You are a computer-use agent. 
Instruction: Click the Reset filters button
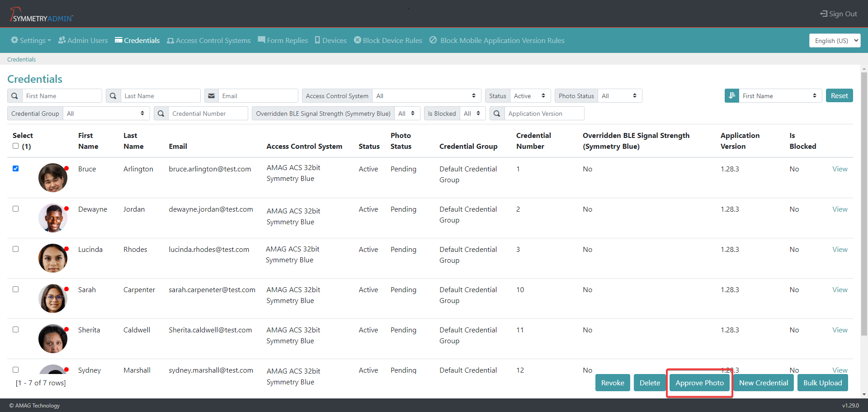pyautogui.click(x=840, y=96)
